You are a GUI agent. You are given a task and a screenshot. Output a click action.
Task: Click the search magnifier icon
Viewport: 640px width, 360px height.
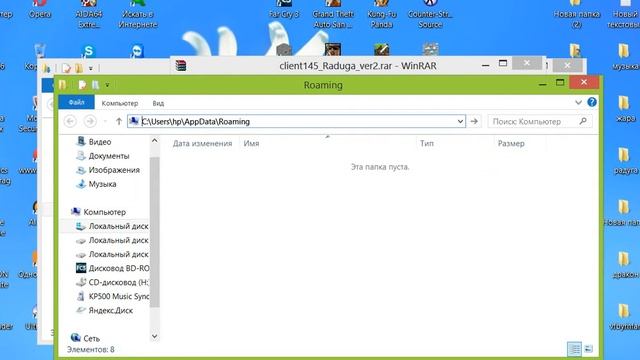point(583,121)
